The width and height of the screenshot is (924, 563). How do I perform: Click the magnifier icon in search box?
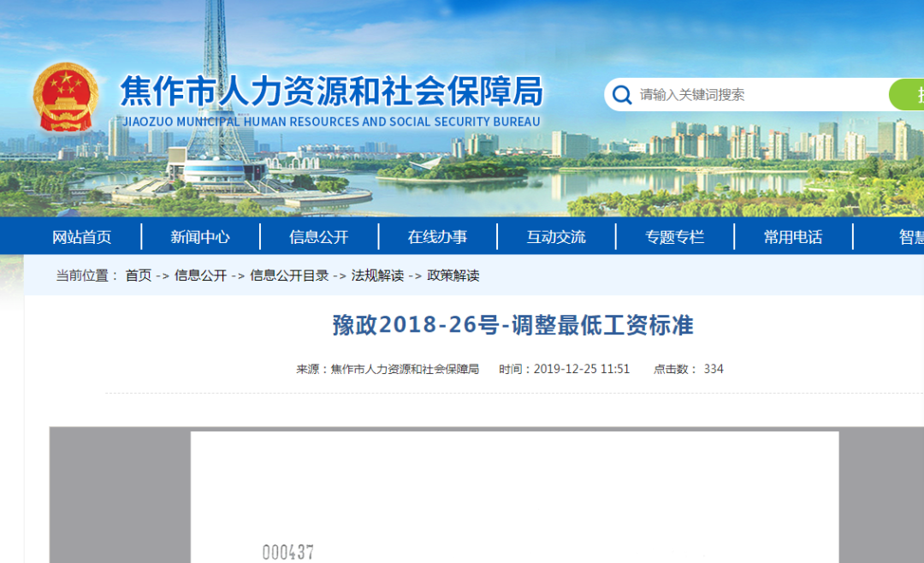(622, 95)
